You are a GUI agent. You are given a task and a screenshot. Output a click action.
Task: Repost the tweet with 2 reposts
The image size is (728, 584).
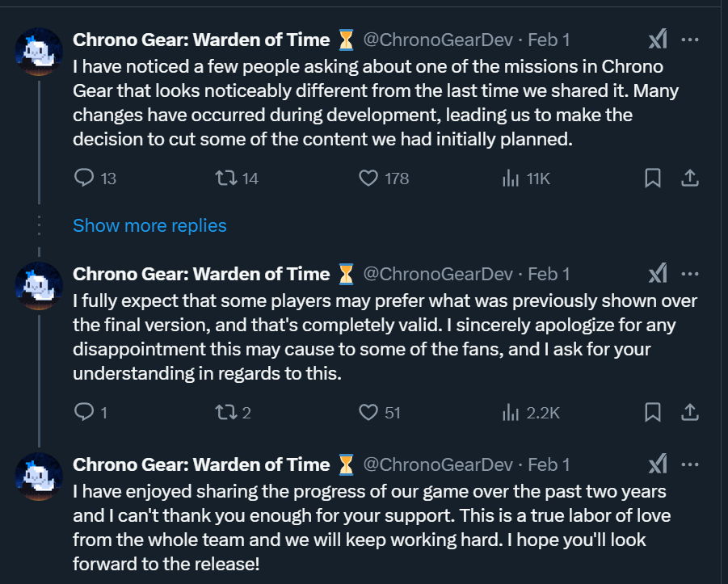coord(227,412)
